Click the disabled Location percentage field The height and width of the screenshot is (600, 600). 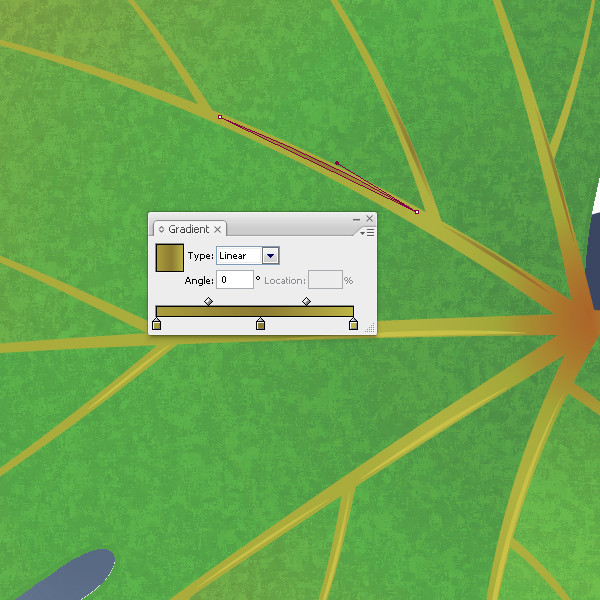pos(325,280)
